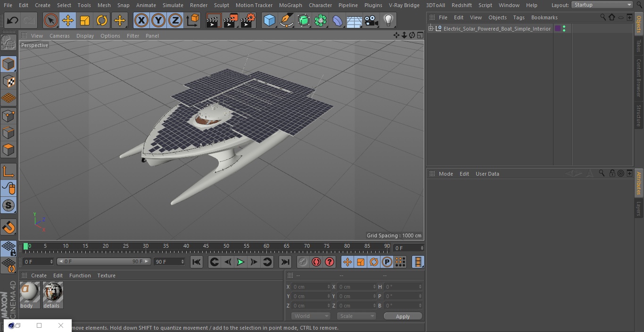Image resolution: width=644 pixels, height=332 pixels.
Task: Open the Render menu
Action: [x=198, y=5]
